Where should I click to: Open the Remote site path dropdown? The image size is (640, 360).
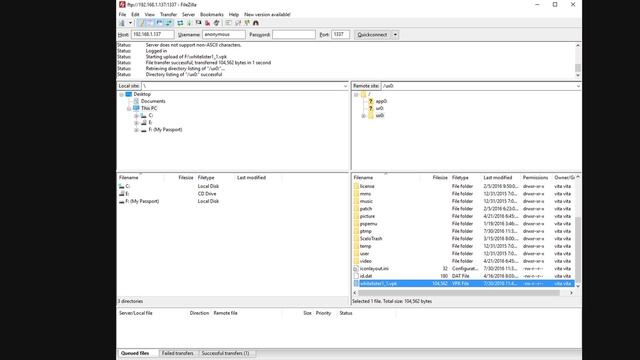[x=578, y=86]
